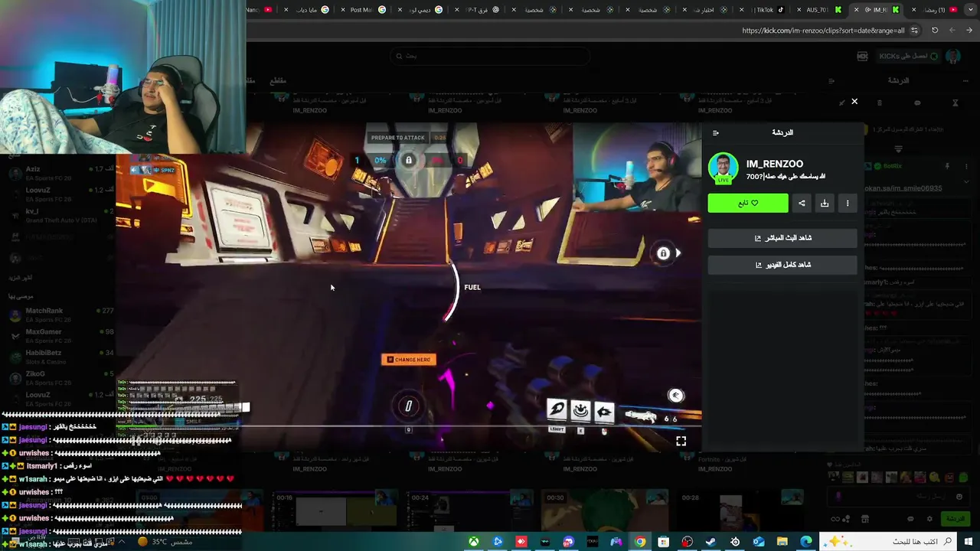This screenshot has height=551, width=980.
Task: Download the clip with the download icon
Action: (x=825, y=203)
